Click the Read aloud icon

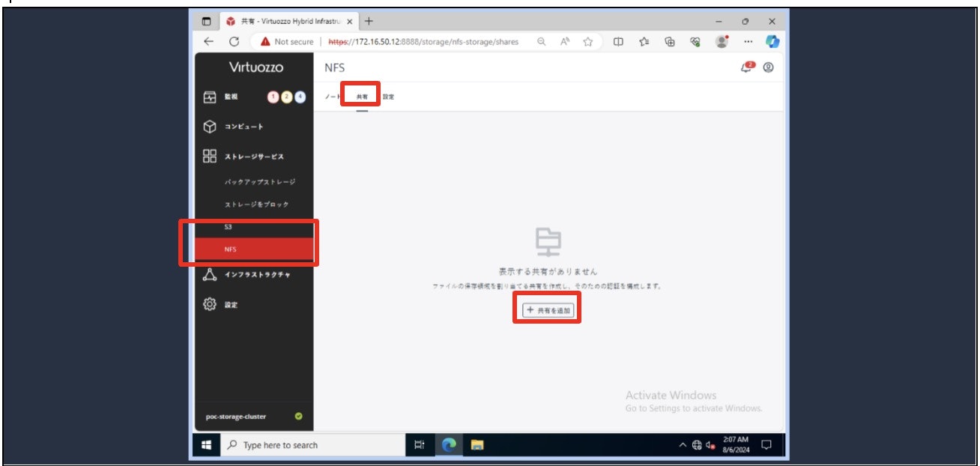pyautogui.click(x=565, y=42)
